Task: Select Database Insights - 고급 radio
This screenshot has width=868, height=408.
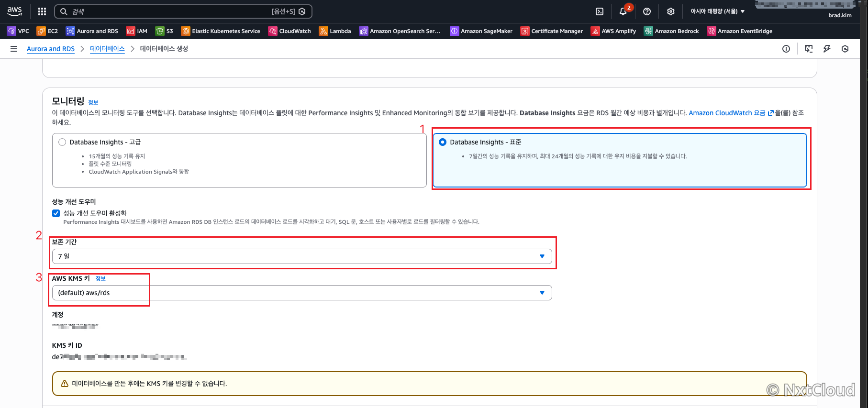Action: tap(62, 142)
